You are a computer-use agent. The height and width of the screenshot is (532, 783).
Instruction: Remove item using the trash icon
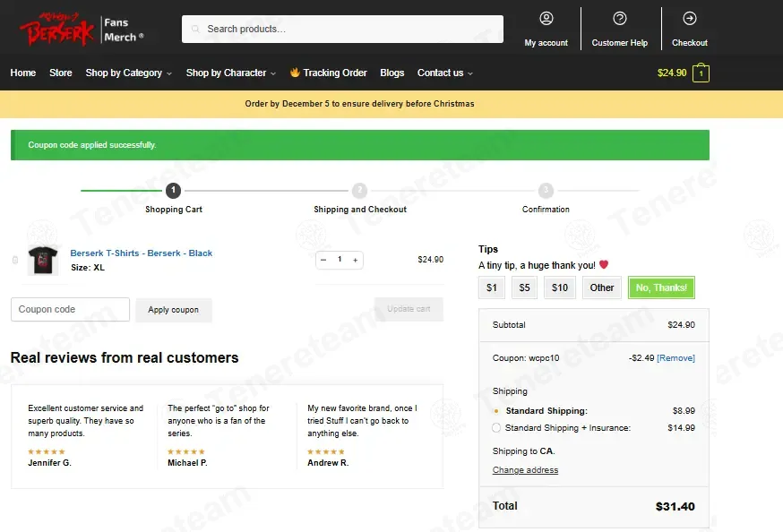(x=15, y=260)
